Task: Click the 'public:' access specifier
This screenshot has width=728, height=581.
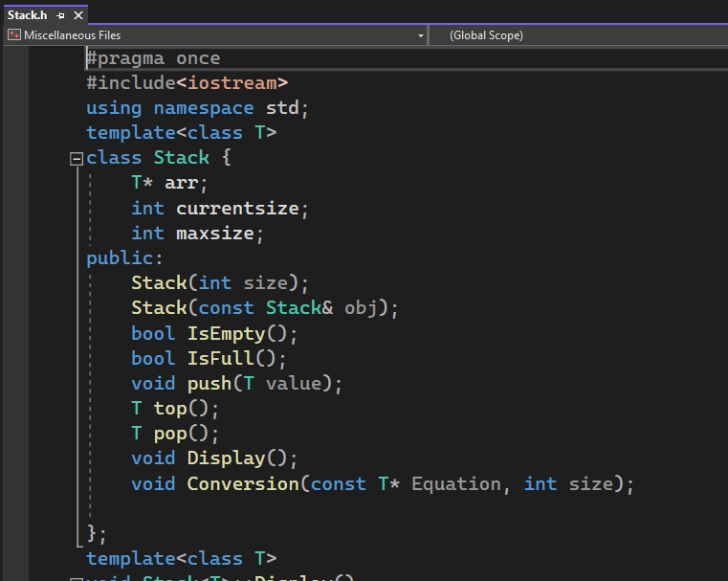Action: click(124, 258)
